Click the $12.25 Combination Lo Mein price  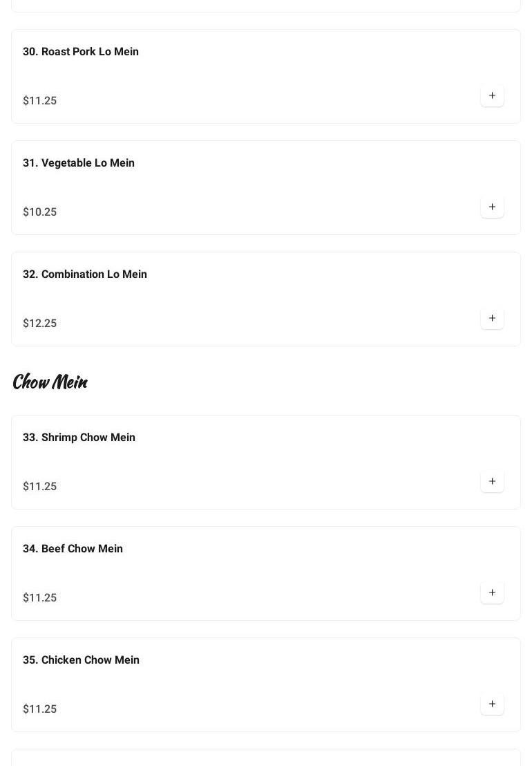pyautogui.click(x=40, y=324)
